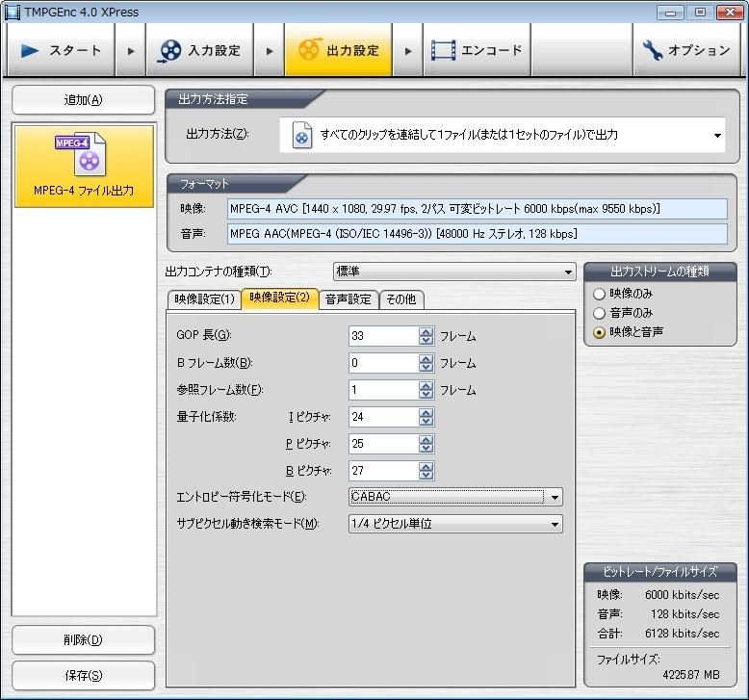Click the P ピクチャ quantizer field

[x=383, y=444]
